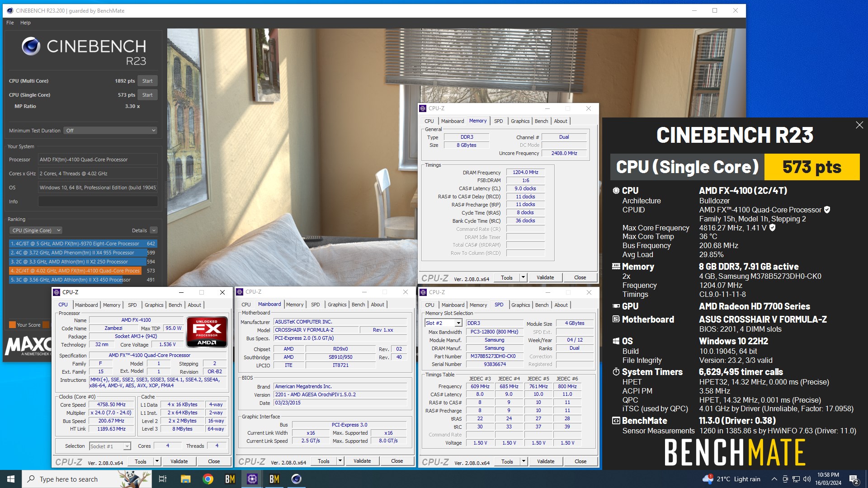Open the Windows Start menu
This screenshot has height=488, width=868.
point(11,479)
